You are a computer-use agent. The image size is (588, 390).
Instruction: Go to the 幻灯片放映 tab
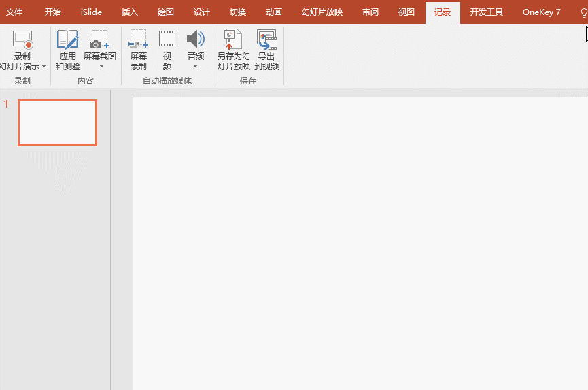[x=322, y=12]
